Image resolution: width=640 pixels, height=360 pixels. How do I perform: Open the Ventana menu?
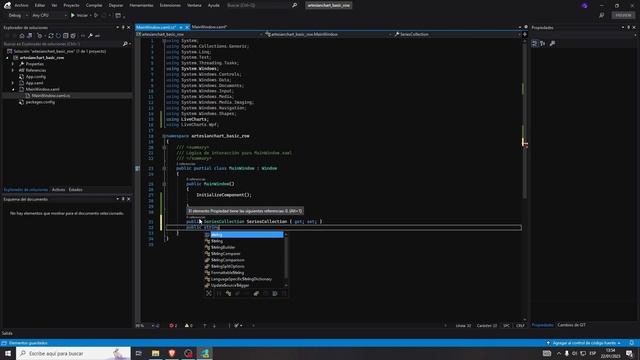click(x=194, y=5)
